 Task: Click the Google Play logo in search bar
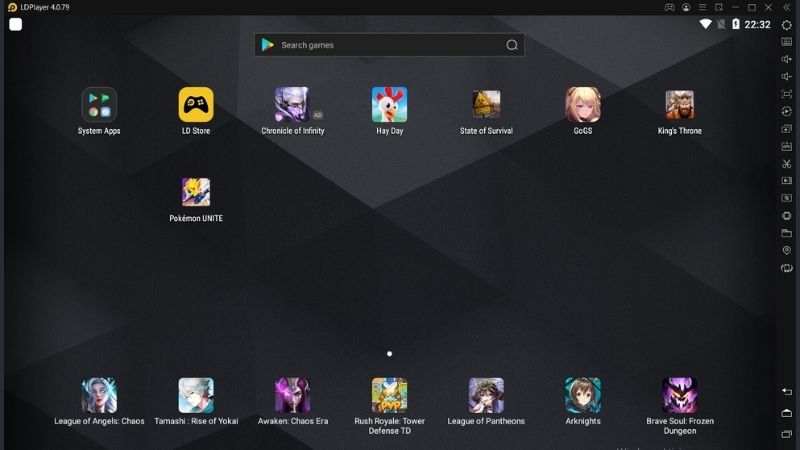pos(267,45)
